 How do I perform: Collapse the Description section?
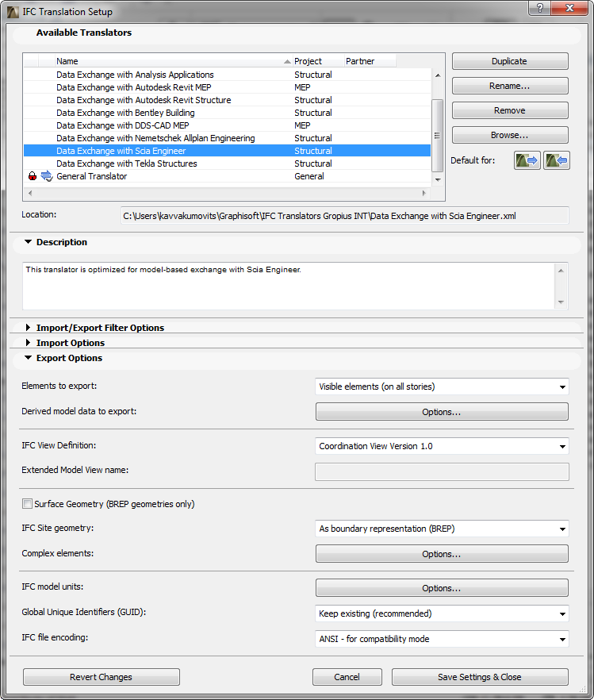pyautogui.click(x=28, y=242)
